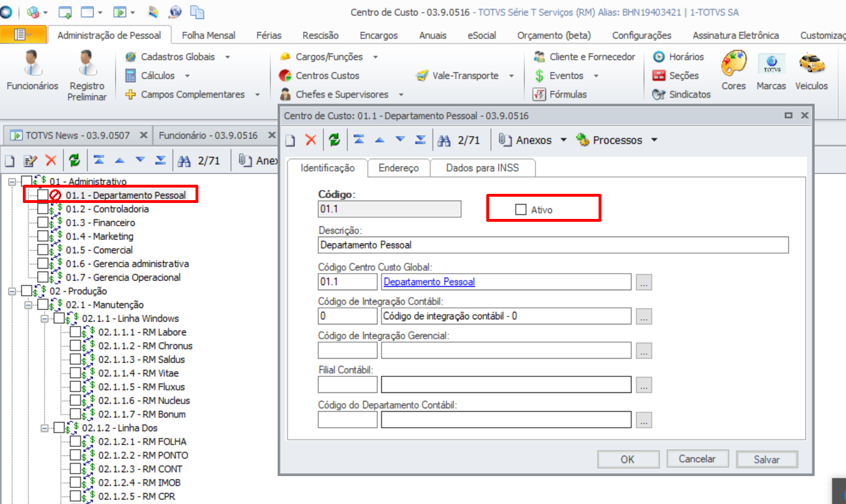Check the 02.1.1.1 - RM Labore box

point(75,332)
